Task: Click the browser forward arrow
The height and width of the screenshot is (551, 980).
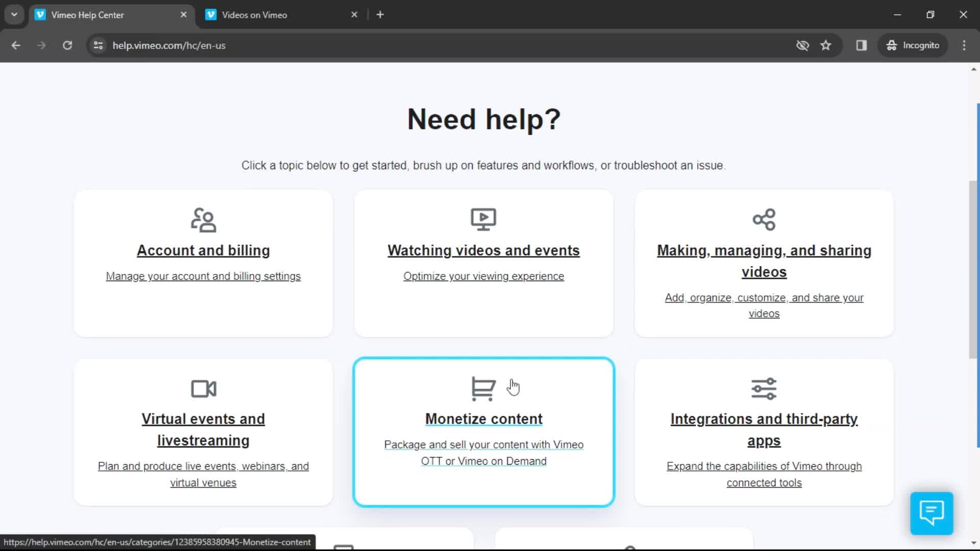Action: coord(41,45)
